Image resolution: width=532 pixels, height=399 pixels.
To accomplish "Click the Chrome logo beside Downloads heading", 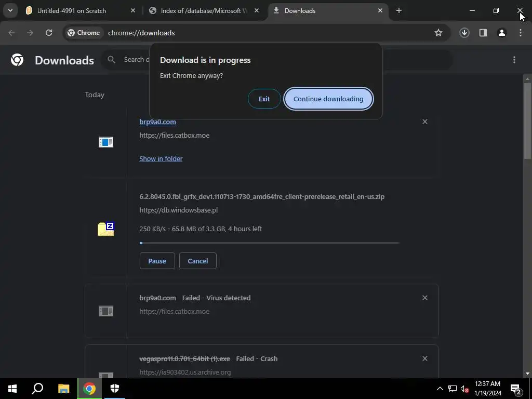I will [x=17, y=60].
